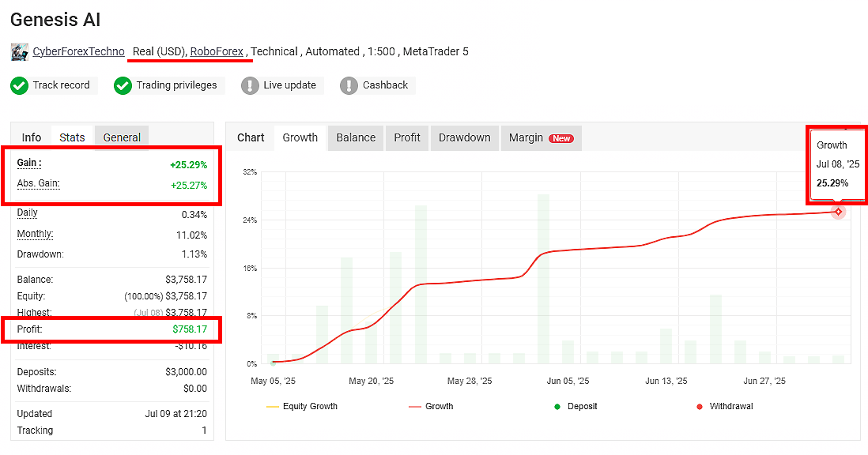Click the gray Cashback warning icon

click(349, 85)
